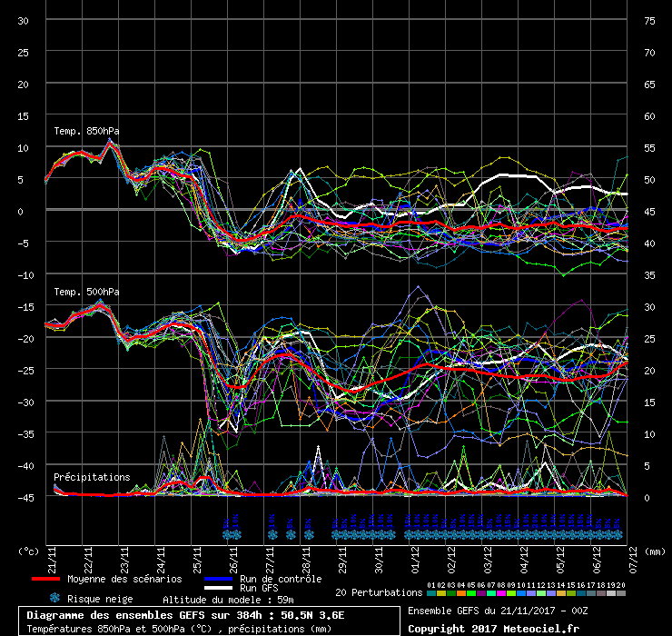Screen dimensions: 672x636
Task: Click the snowflake marker above 28/11
Action: (309, 528)
